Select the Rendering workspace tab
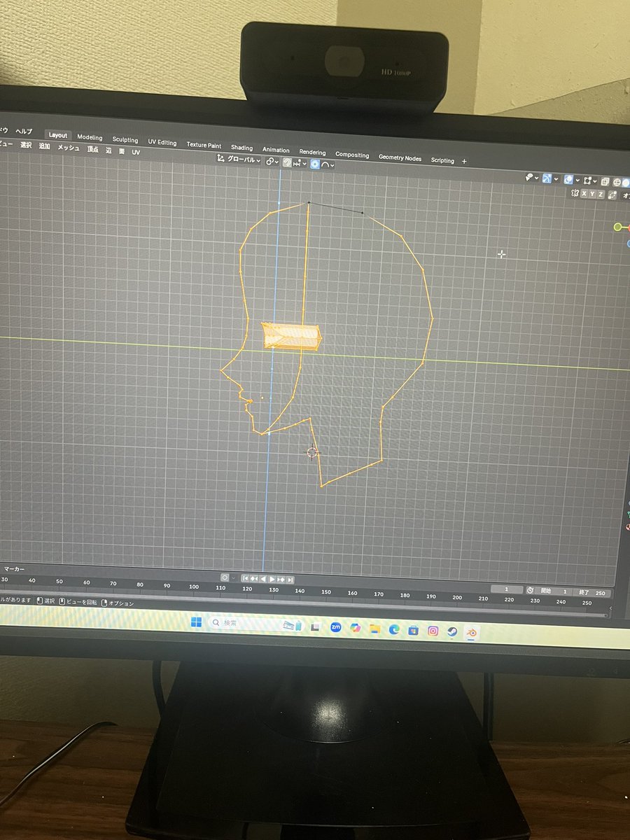 click(312, 152)
